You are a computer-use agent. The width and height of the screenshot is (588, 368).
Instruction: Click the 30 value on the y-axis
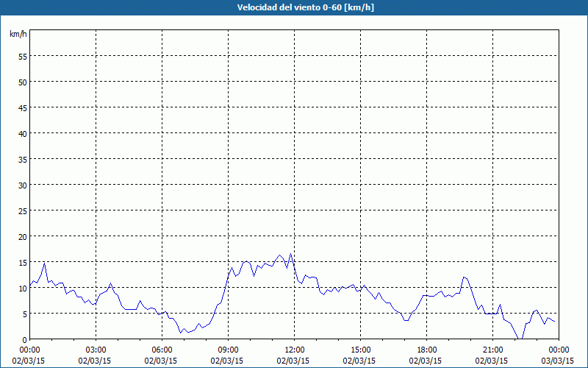coord(23,185)
